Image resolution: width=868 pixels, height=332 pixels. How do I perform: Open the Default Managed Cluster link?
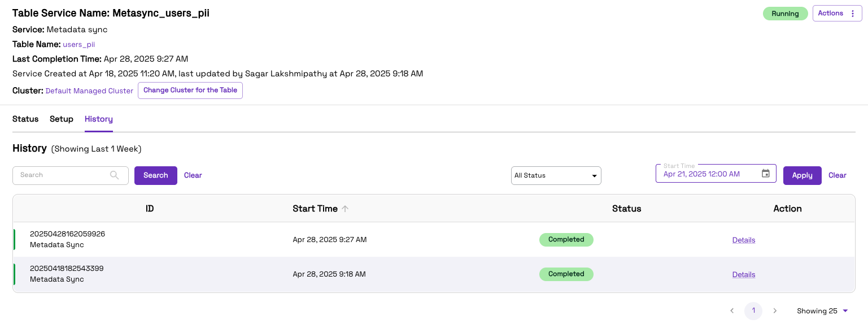tap(89, 90)
